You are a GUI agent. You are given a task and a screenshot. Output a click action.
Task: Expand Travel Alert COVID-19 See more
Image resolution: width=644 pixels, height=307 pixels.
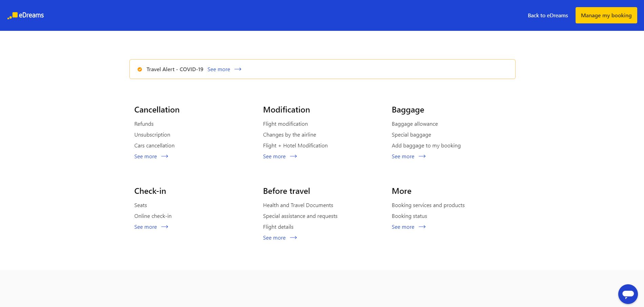[219, 69]
